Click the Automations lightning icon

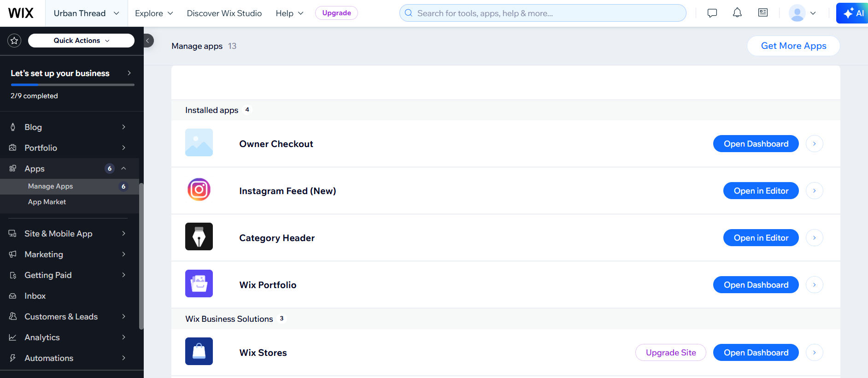pos(13,358)
